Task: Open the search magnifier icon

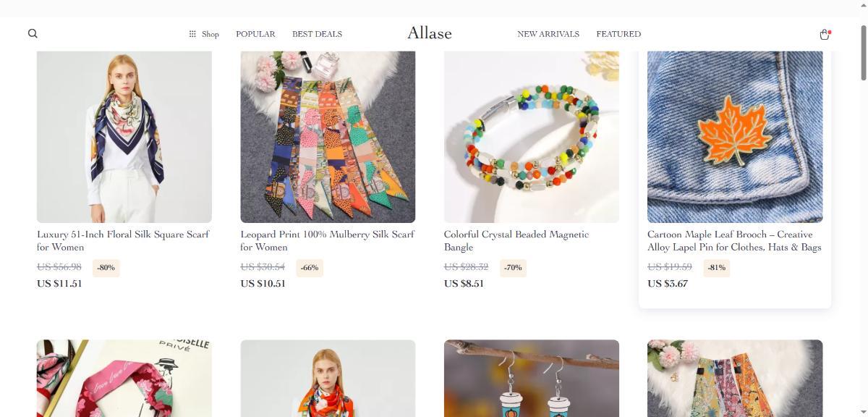Action: pyautogui.click(x=33, y=33)
